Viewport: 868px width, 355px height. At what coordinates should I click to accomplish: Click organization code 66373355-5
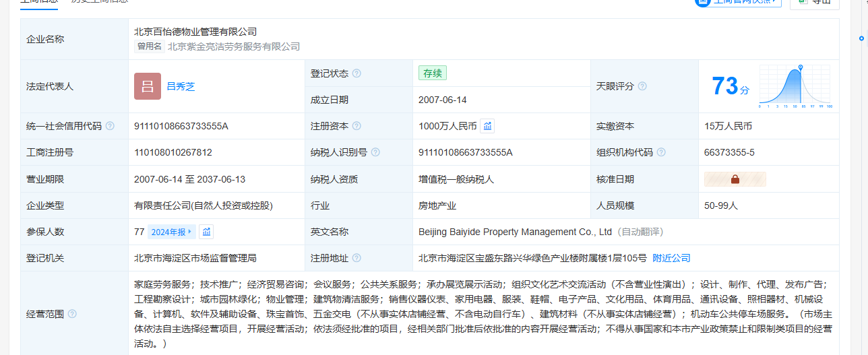click(729, 152)
